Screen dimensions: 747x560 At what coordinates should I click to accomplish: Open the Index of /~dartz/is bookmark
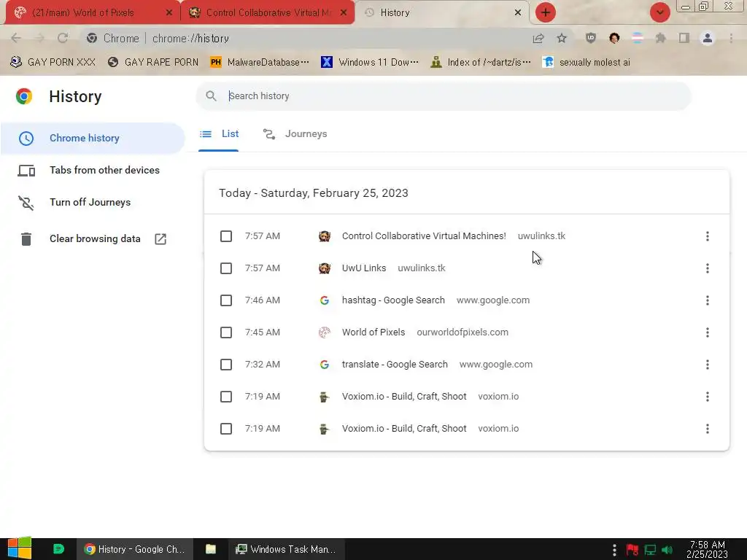coord(480,63)
